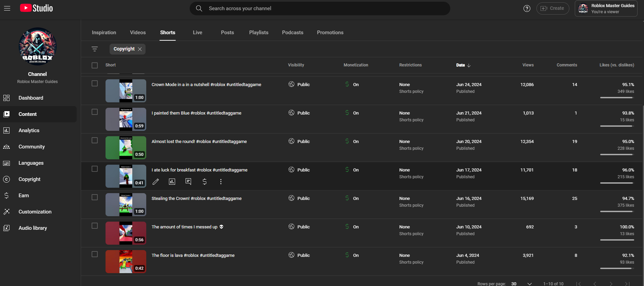The width and height of the screenshot is (644, 286).
Task: Click the Roblox Master Guides account avatar
Action: click(583, 8)
